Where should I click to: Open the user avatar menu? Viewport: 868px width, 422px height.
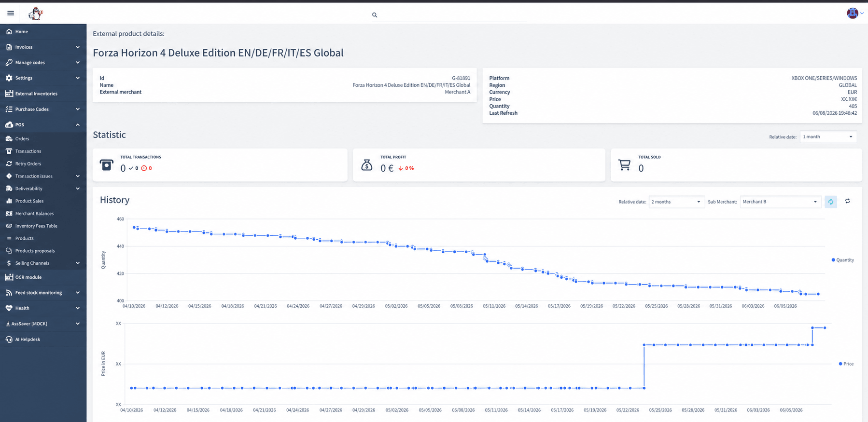point(853,14)
